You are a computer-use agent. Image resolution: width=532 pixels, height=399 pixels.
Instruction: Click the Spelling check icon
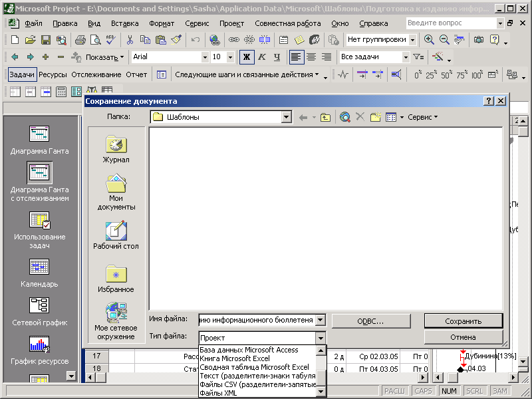coord(110,40)
